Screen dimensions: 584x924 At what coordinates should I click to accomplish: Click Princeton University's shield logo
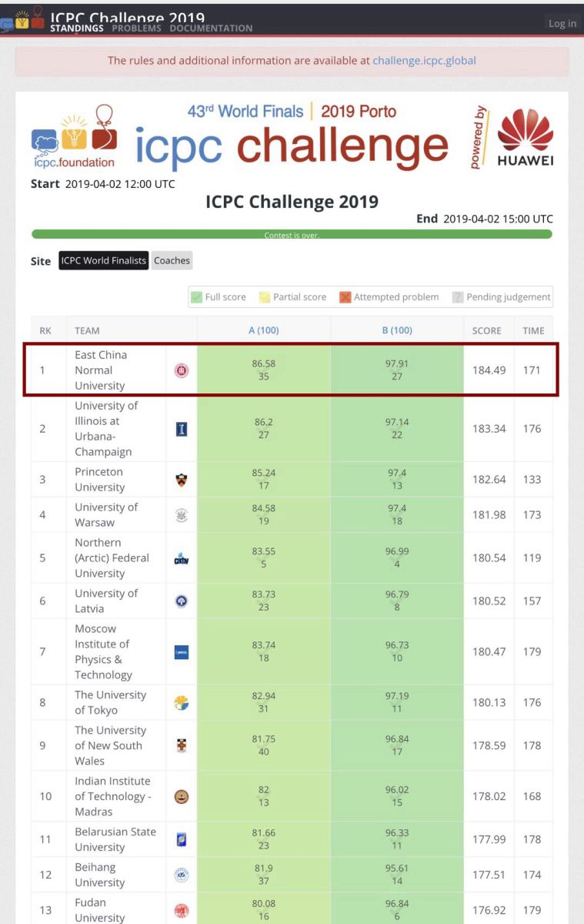pyautogui.click(x=182, y=479)
